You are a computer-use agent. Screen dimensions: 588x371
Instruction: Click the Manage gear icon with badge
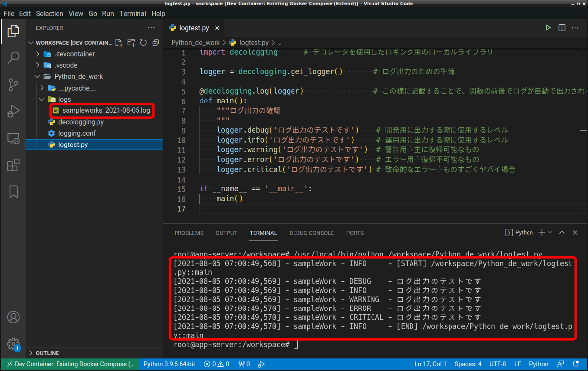tap(13, 344)
